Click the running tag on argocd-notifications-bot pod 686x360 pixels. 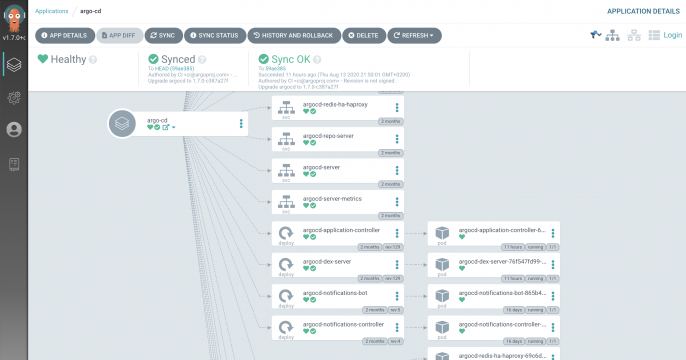click(535, 310)
